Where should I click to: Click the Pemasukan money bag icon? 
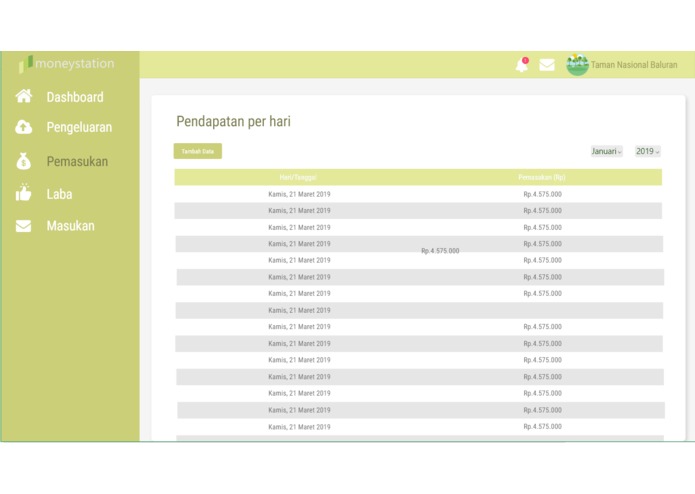(23, 161)
